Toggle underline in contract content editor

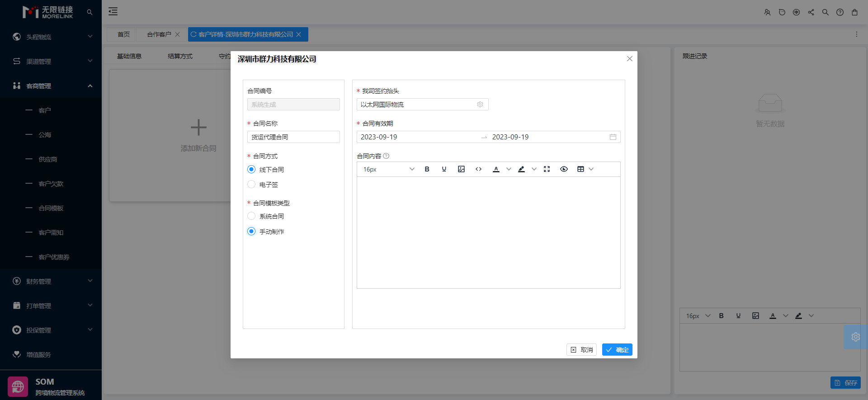[x=444, y=169]
